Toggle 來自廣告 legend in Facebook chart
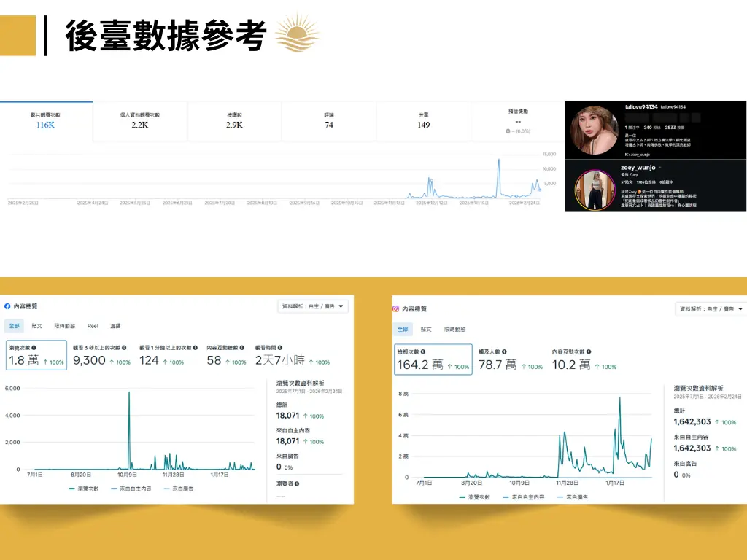 pos(179,489)
